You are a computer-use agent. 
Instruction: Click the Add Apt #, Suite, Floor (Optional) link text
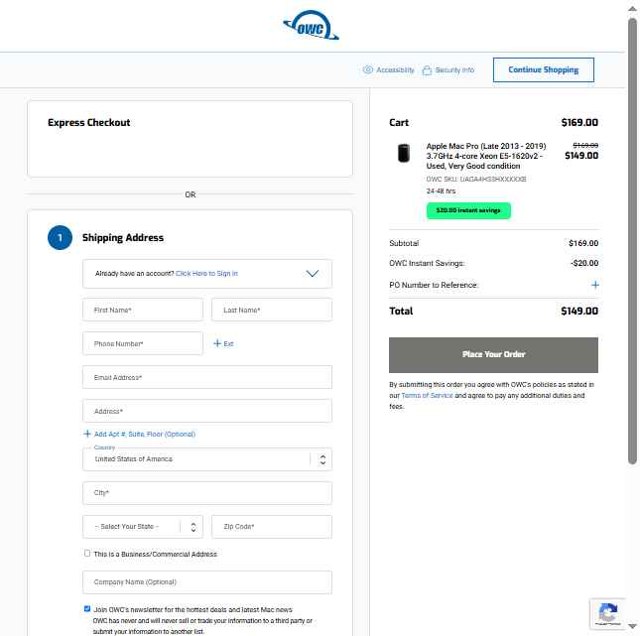[x=144, y=434]
